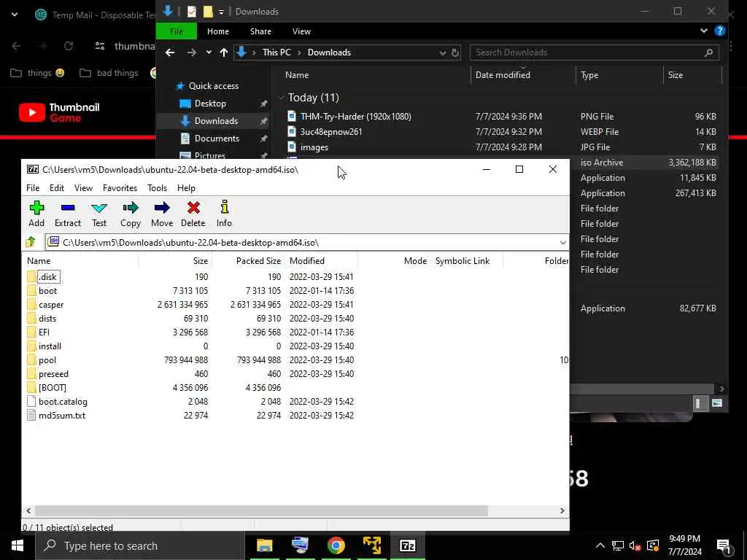This screenshot has height=560, width=747.
Task: Open File Explorer from the taskbar
Action: click(x=264, y=545)
